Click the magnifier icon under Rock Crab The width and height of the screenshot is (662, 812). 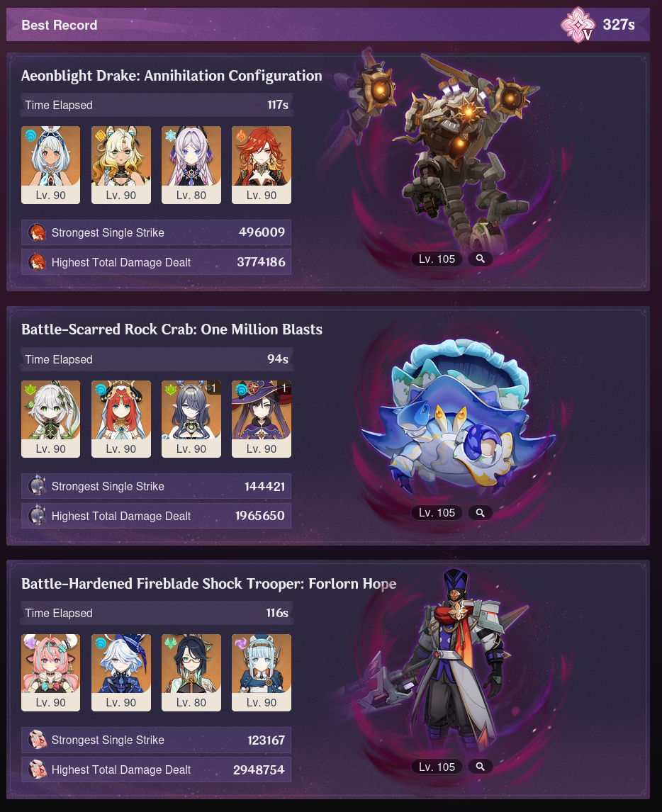[480, 513]
